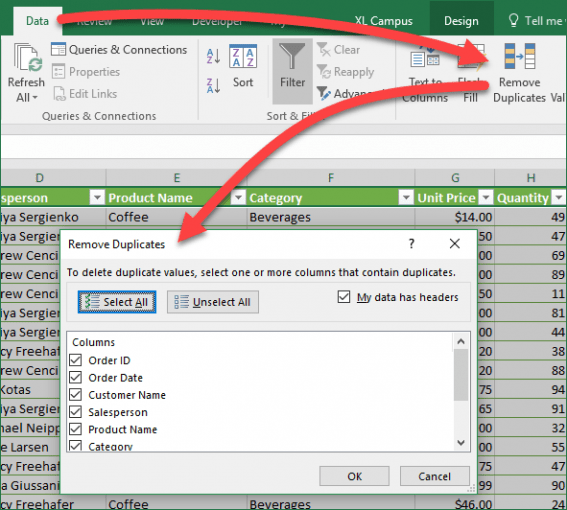Open Unit Price filter dropdown
This screenshot has width=567, height=510.
click(x=486, y=198)
